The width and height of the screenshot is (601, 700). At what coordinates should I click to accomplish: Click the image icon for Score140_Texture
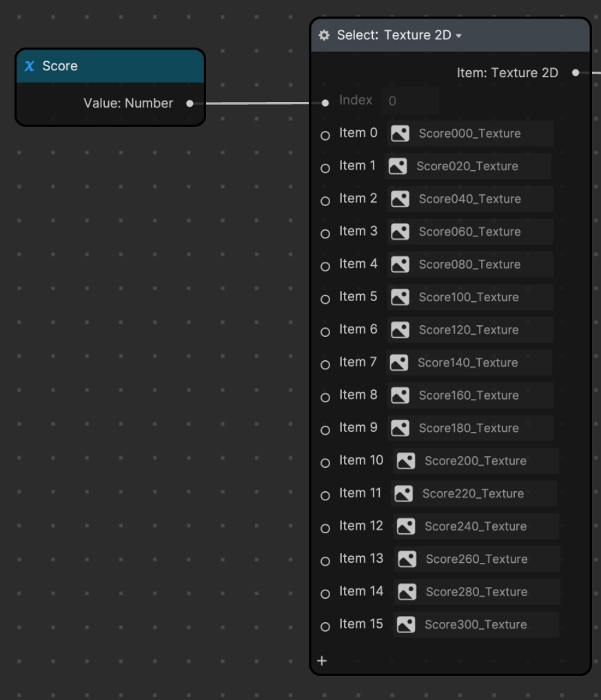click(x=399, y=362)
